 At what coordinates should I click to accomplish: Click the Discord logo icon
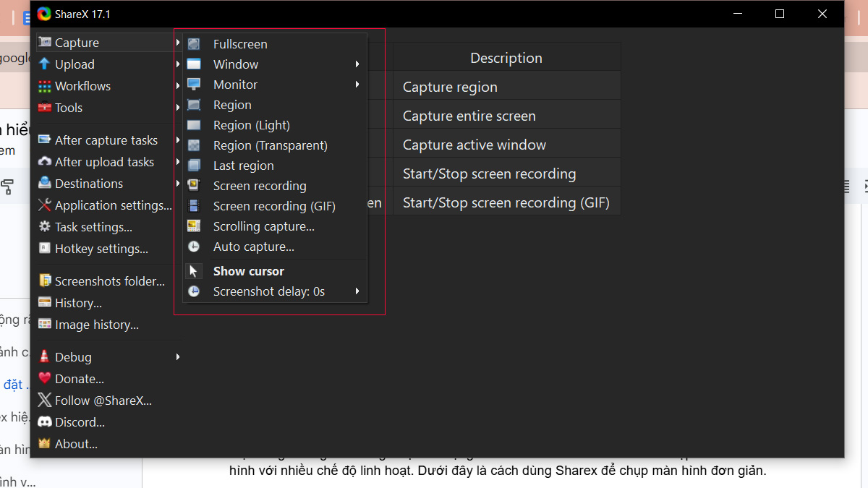(x=45, y=422)
